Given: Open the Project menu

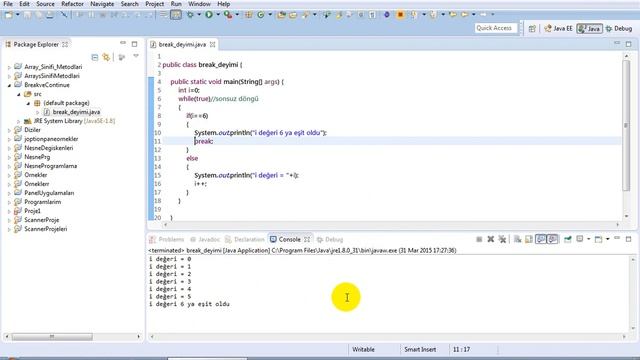Looking at the screenshot, I should pyautogui.click(x=155, y=4).
